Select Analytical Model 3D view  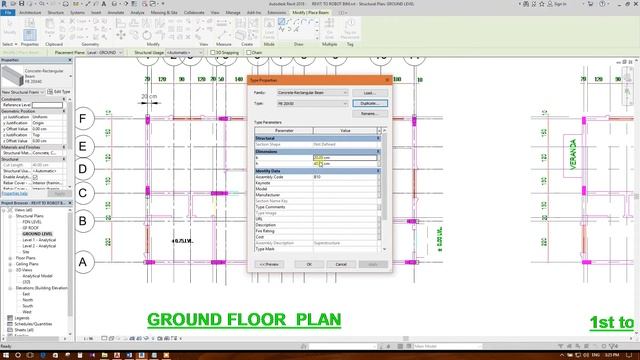click(x=37, y=276)
